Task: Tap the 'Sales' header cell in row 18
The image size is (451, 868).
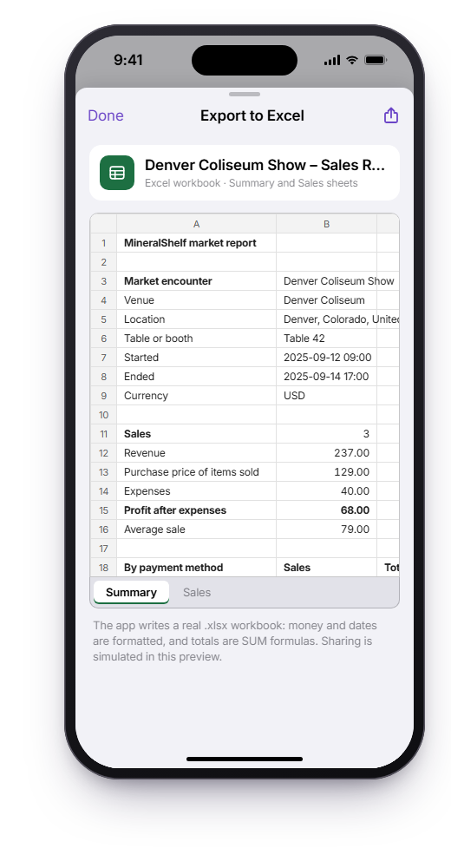Action: [x=326, y=568]
